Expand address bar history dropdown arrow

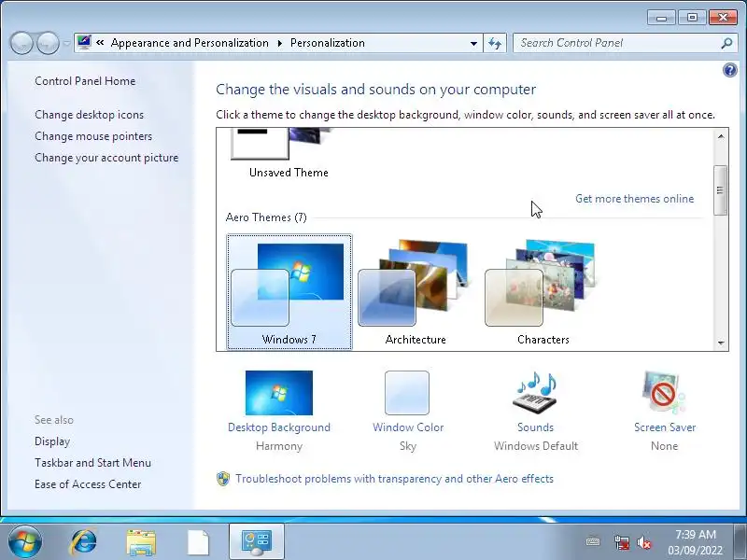(473, 43)
